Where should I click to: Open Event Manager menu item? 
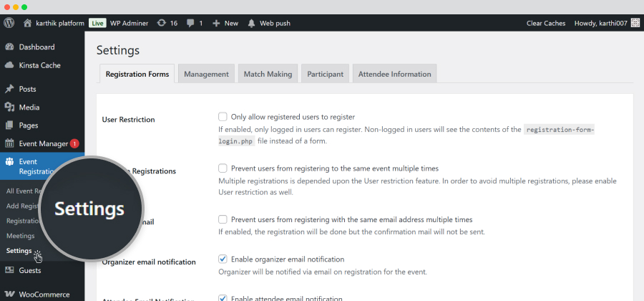click(x=42, y=143)
